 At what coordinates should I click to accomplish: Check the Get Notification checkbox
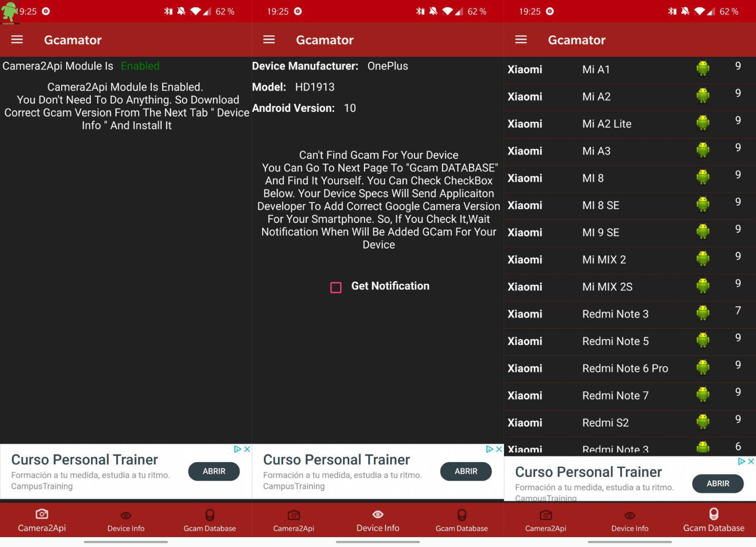[x=336, y=287]
